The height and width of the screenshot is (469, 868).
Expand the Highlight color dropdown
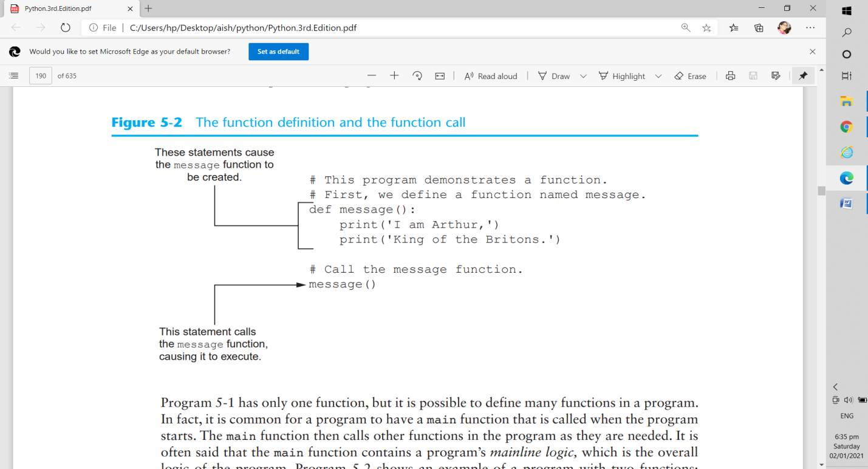click(x=658, y=76)
